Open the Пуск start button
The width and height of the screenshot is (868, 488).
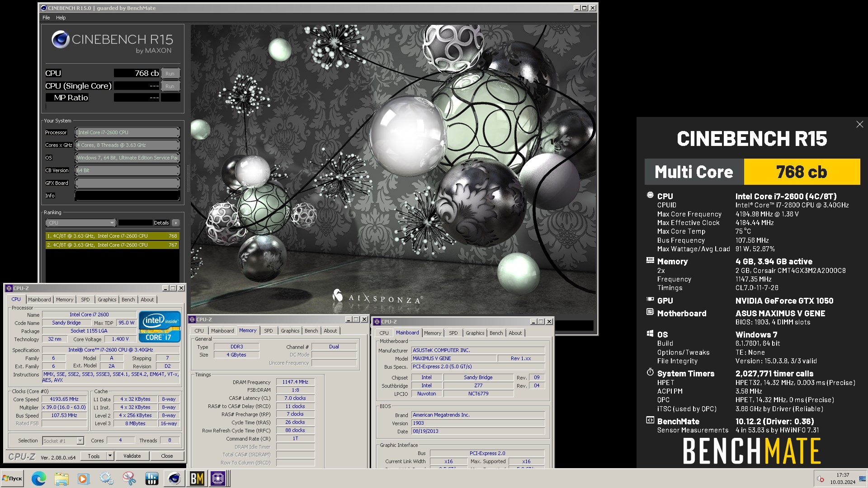pyautogui.click(x=12, y=479)
